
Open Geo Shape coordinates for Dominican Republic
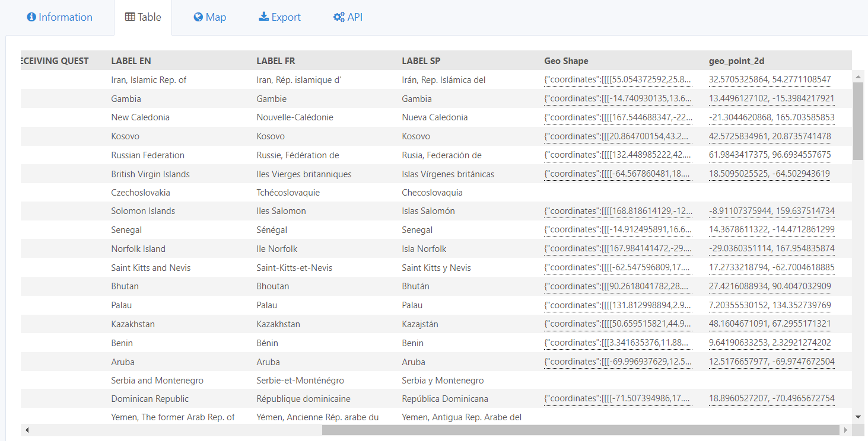[x=618, y=399]
